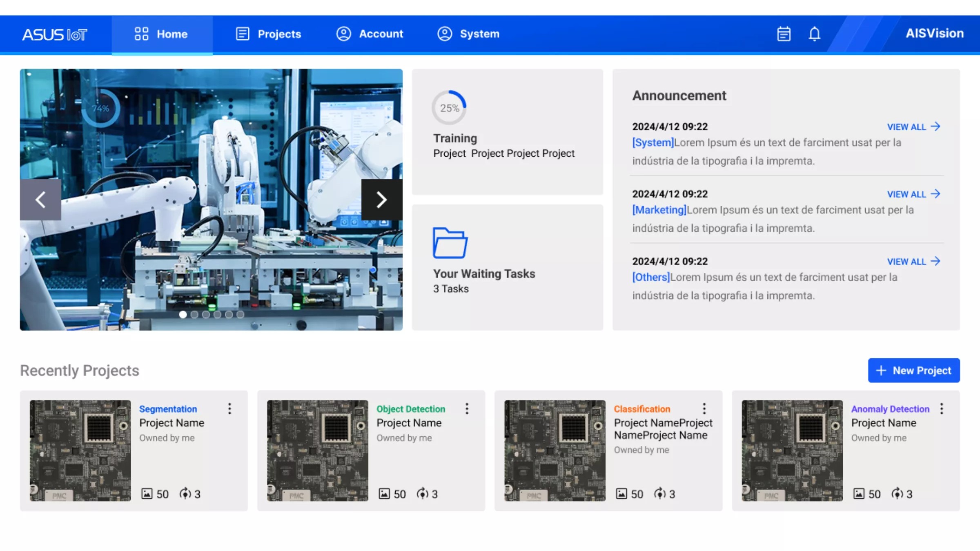The image size is (980, 551).
Task: Go to next carousel slide arrow
Action: 381,200
